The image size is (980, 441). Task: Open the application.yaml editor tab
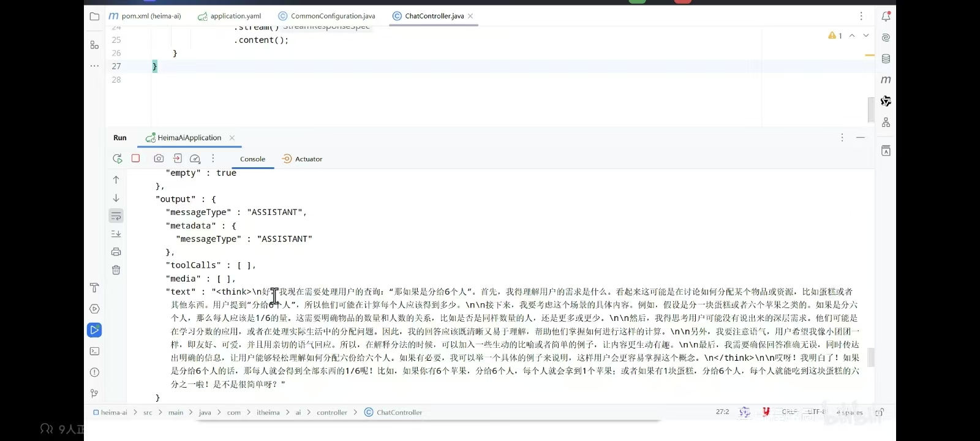[x=229, y=16]
